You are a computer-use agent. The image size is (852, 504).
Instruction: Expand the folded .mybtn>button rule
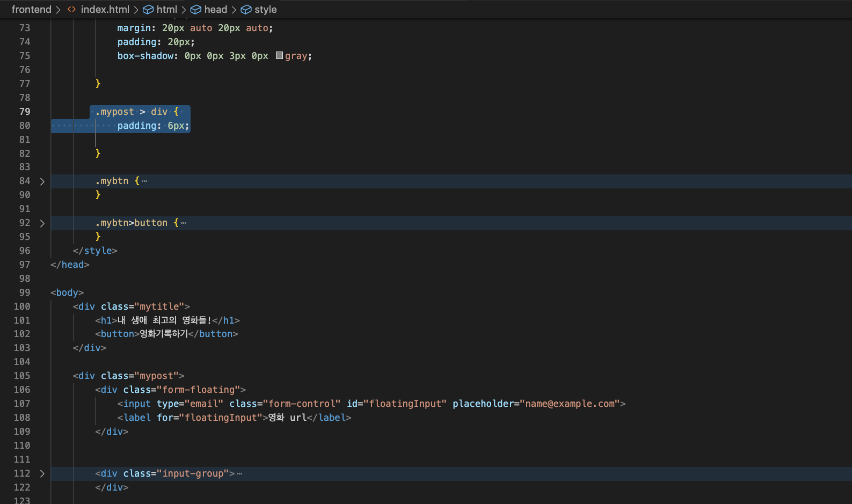pyautogui.click(x=42, y=223)
